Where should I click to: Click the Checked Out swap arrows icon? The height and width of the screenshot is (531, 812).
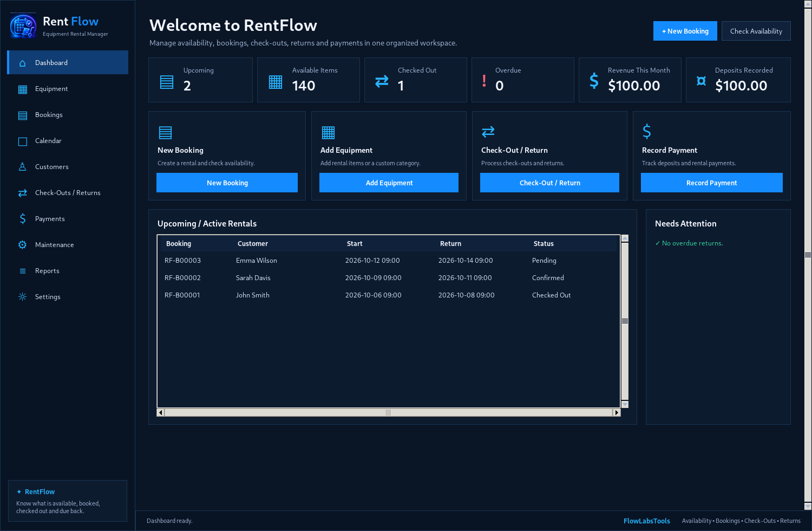(x=382, y=81)
